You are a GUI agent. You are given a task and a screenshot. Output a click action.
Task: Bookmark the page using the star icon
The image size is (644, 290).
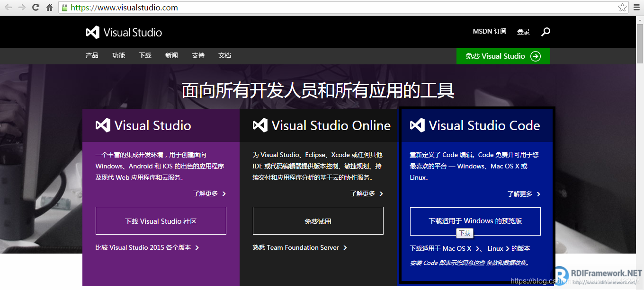click(623, 7)
